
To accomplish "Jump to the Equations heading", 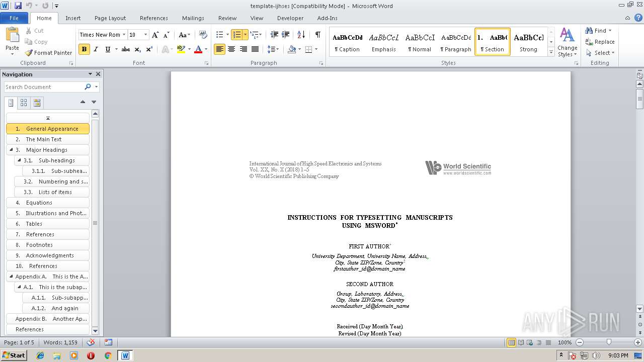I will [48, 203].
